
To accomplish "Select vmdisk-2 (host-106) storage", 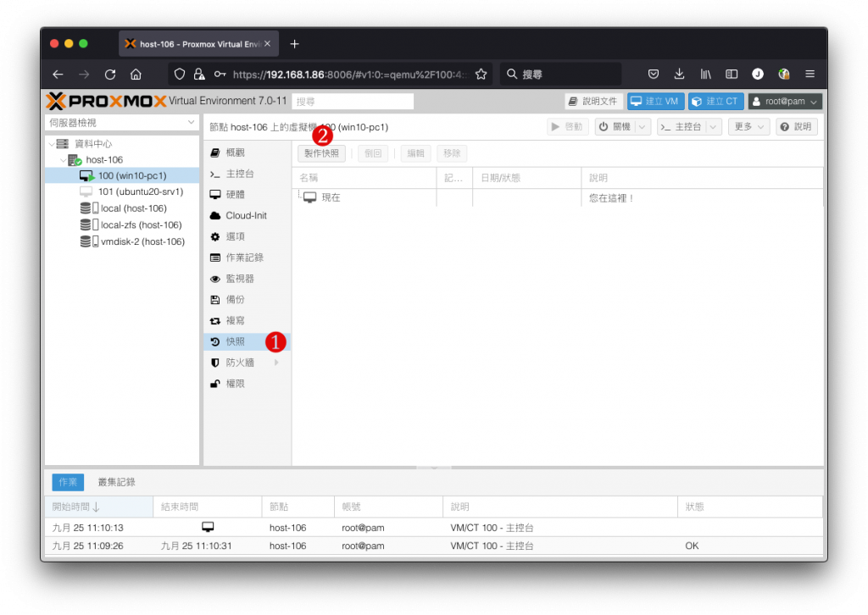I will [x=122, y=241].
